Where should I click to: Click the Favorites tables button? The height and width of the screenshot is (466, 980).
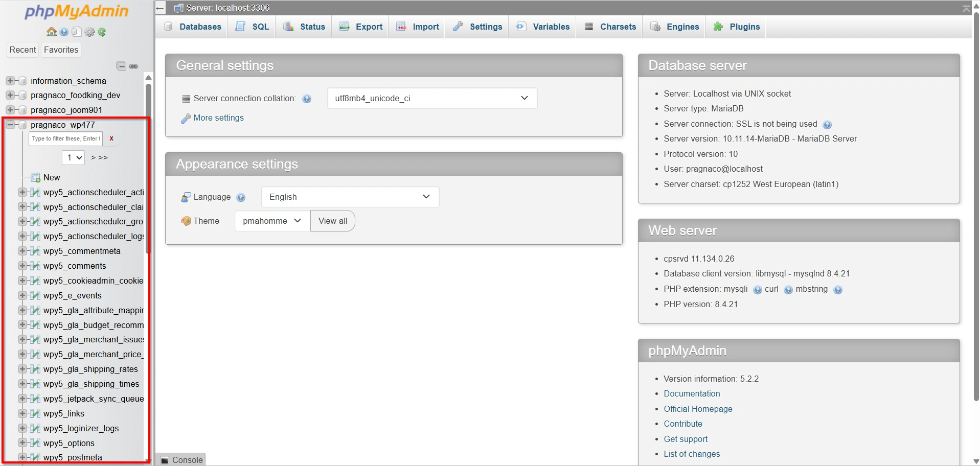pos(61,50)
